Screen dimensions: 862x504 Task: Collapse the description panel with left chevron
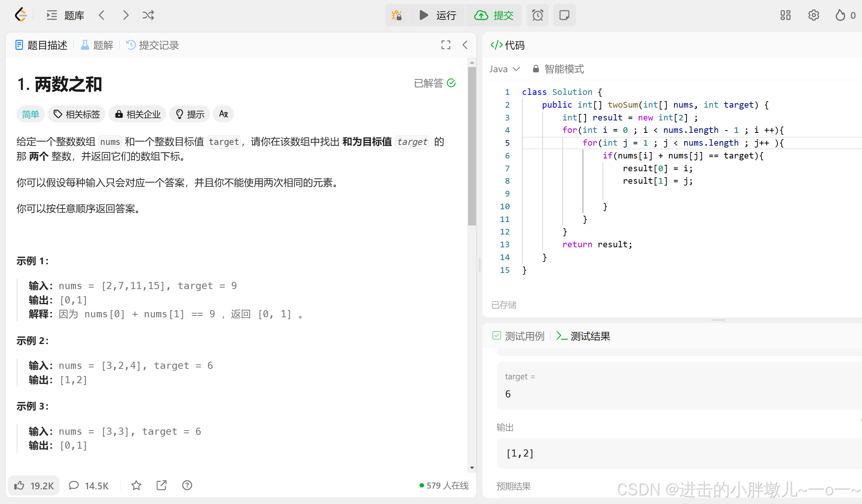point(465,45)
